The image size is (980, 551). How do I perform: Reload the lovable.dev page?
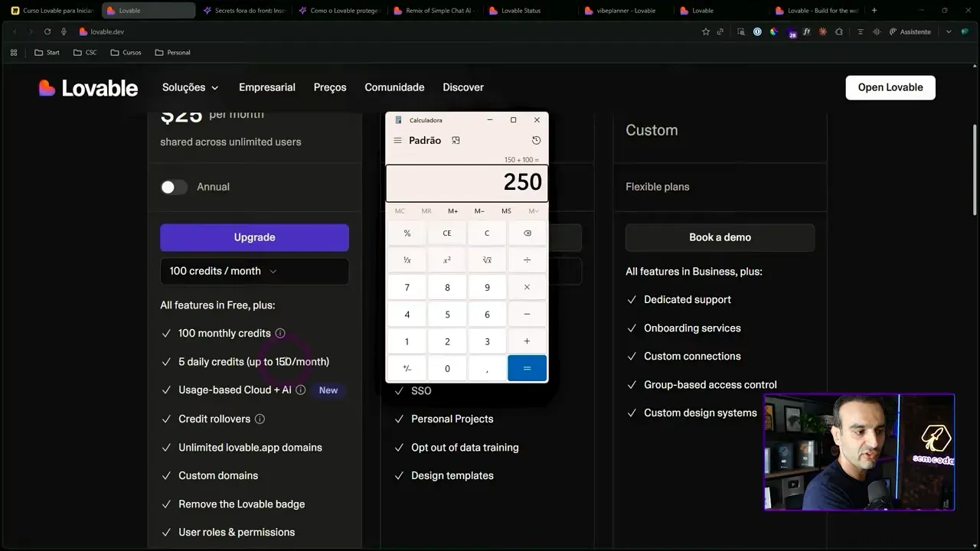click(47, 31)
